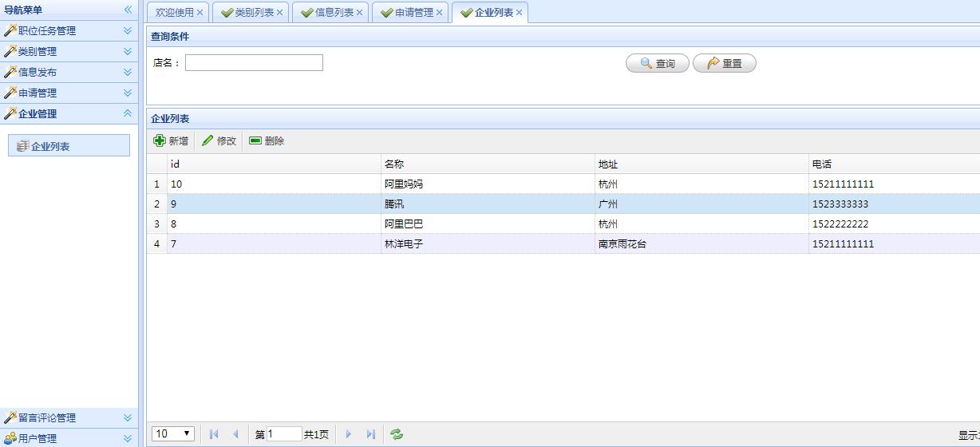
Task: Click the page number input field
Action: (x=284, y=434)
